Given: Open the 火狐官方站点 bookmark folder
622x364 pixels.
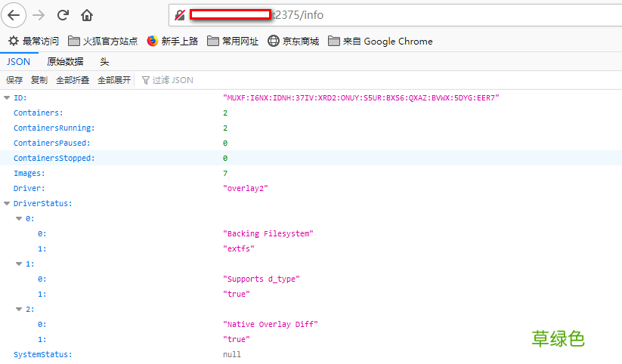Looking at the screenshot, I should click(103, 42).
